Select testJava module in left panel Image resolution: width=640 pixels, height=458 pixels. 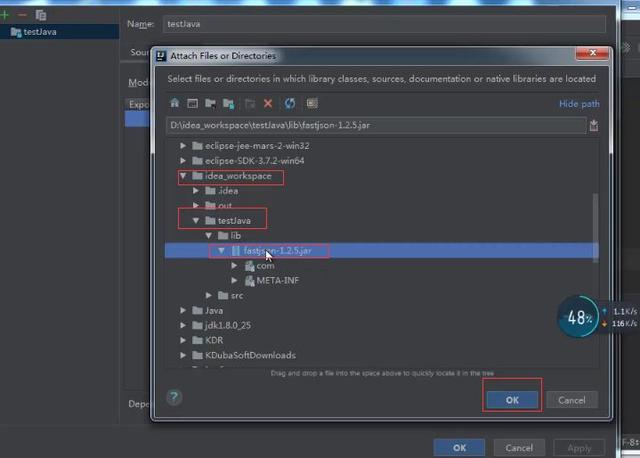click(x=60, y=32)
